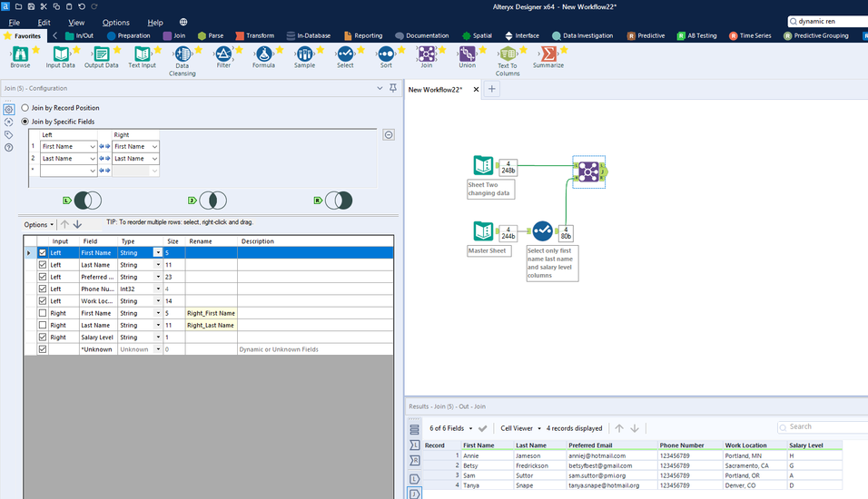Select the Union tool icon
This screenshot has height=499, width=868.
(468, 54)
